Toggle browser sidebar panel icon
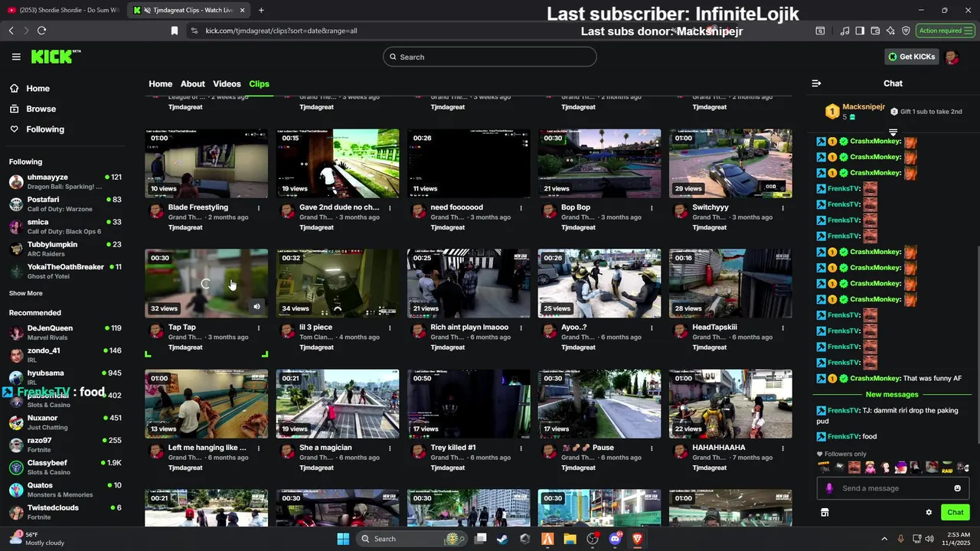The width and height of the screenshot is (980, 551). click(x=860, y=31)
